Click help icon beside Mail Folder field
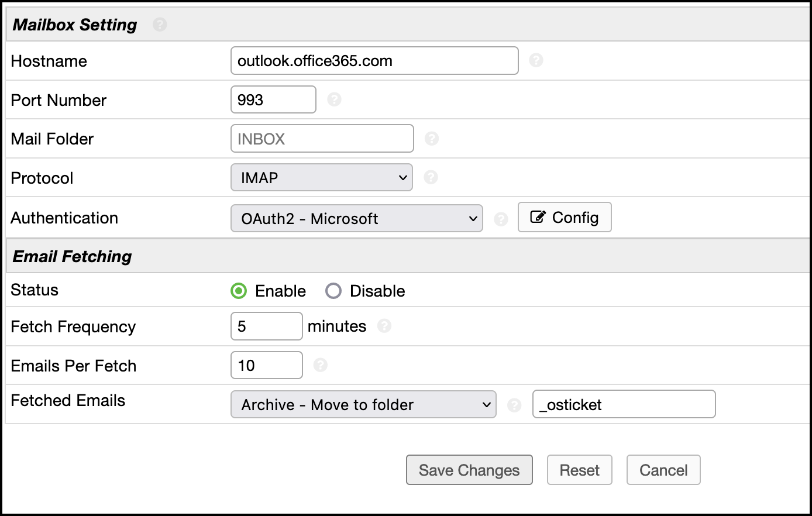 coord(432,139)
